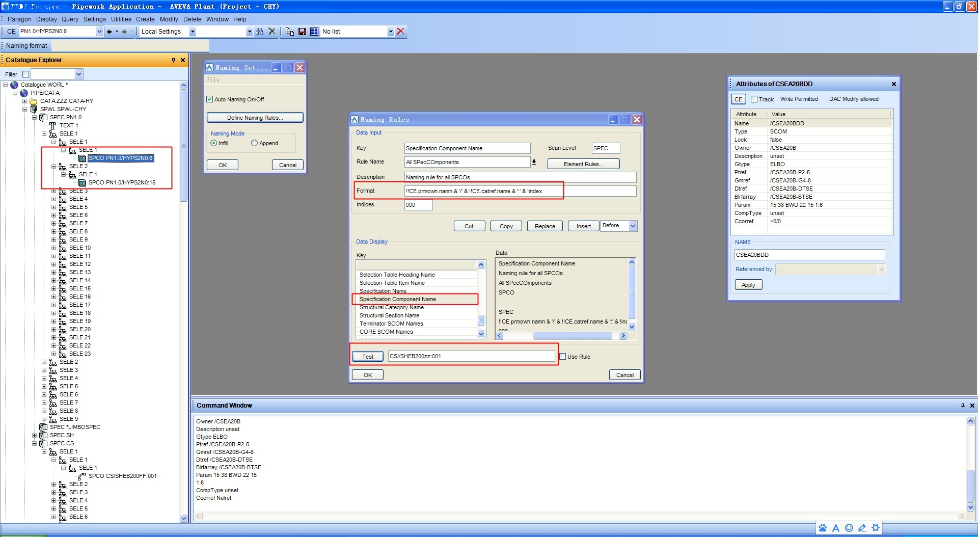The width and height of the screenshot is (980, 537).
Task: Click the blue list columns icon
Action: tap(314, 32)
